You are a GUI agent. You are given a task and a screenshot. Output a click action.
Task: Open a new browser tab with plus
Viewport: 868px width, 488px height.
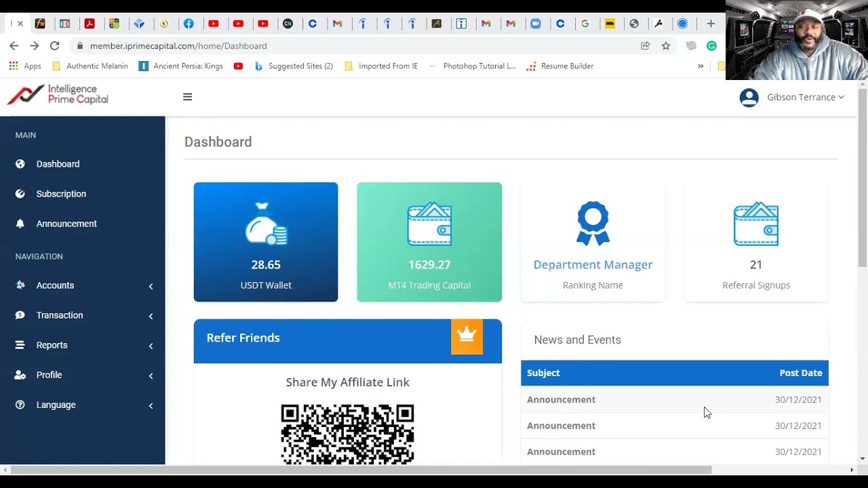[x=711, y=23]
